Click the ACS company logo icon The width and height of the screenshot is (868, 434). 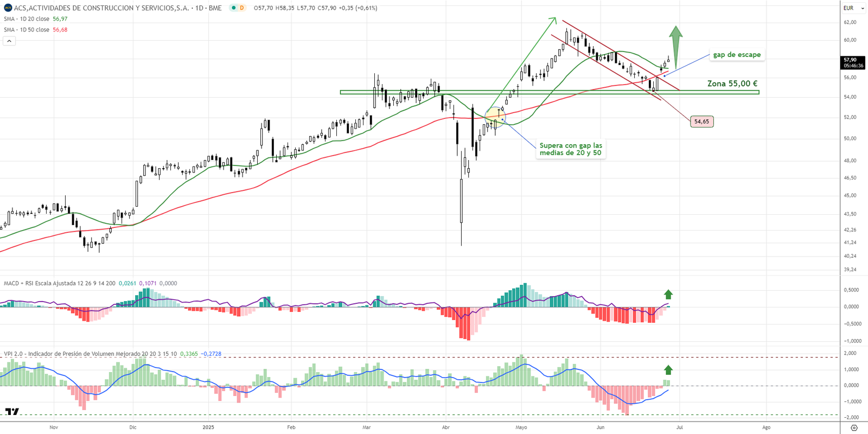pos(8,8)
